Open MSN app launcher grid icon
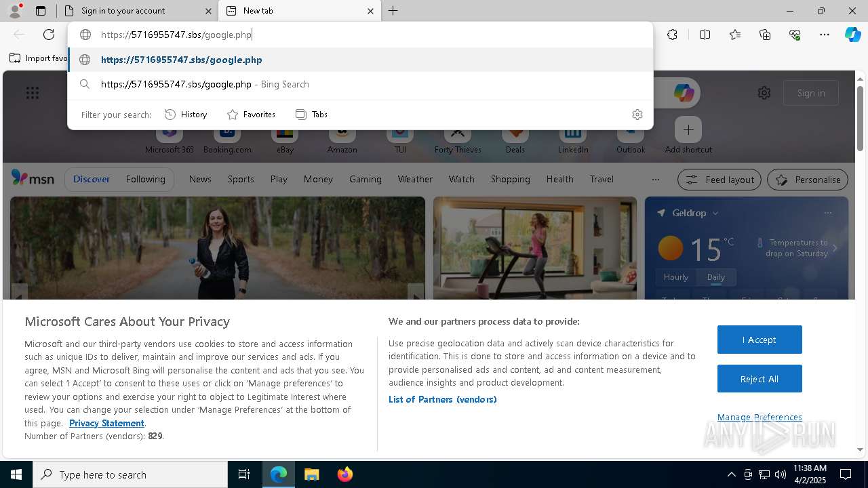868x488 pixels. (33, 93)
